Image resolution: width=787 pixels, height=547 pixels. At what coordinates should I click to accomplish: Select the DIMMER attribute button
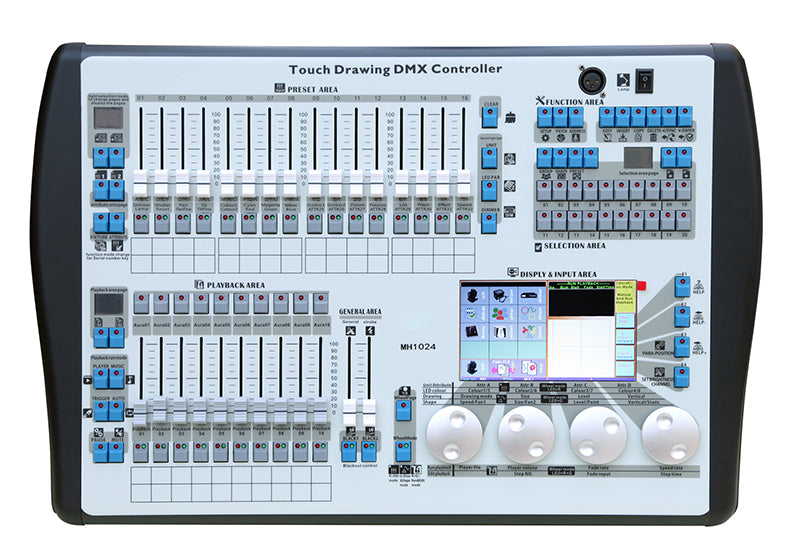[489, 222]
